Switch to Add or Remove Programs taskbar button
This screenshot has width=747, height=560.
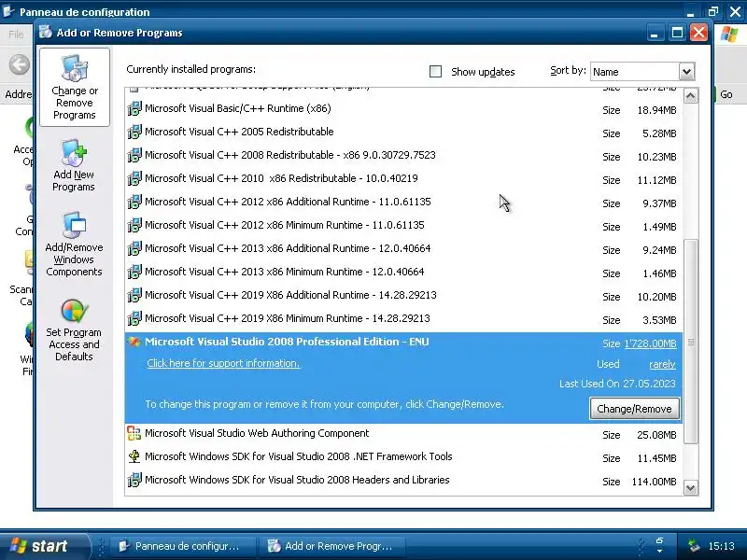point(332,546)
